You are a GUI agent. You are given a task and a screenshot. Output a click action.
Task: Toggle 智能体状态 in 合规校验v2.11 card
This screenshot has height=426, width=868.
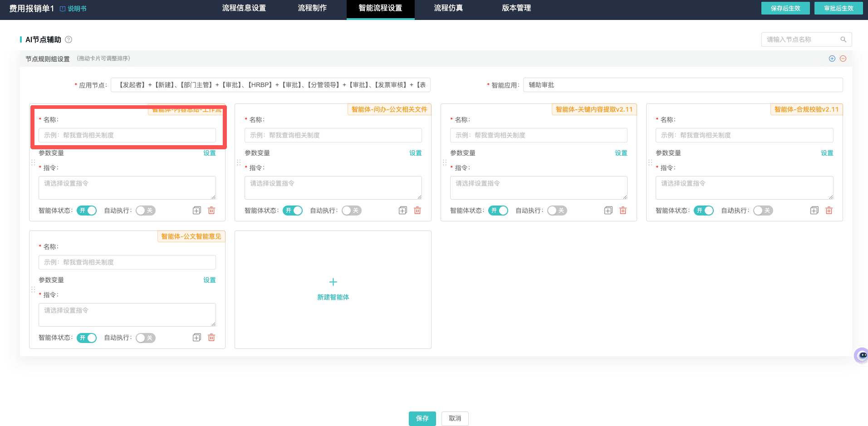click(704, 211)
